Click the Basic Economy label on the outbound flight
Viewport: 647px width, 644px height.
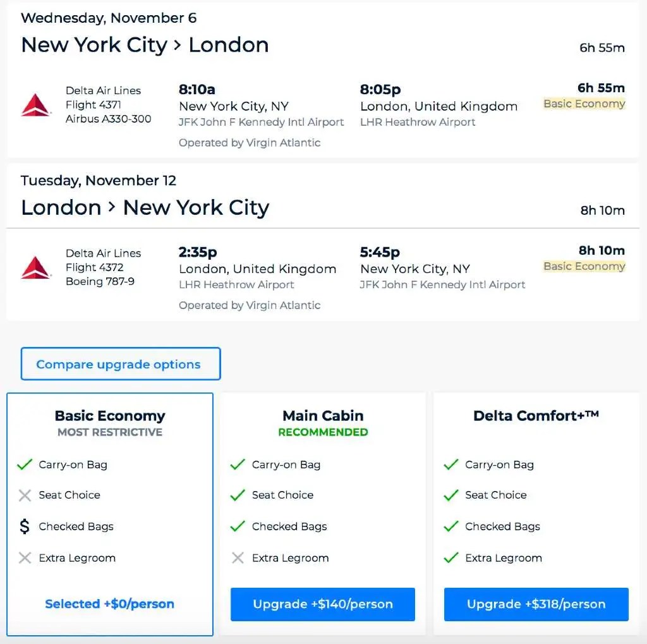click(583, 104)
